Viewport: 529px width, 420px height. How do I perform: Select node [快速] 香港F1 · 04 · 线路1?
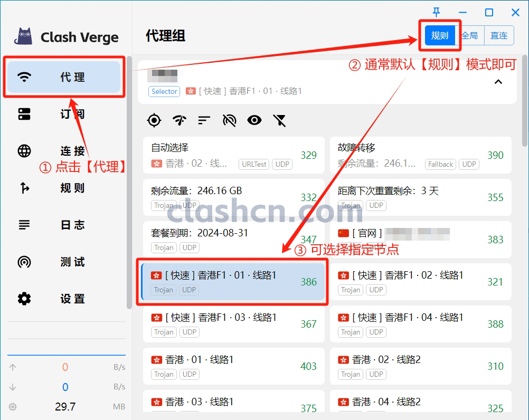pyautogui.click(x=421, y=324)
